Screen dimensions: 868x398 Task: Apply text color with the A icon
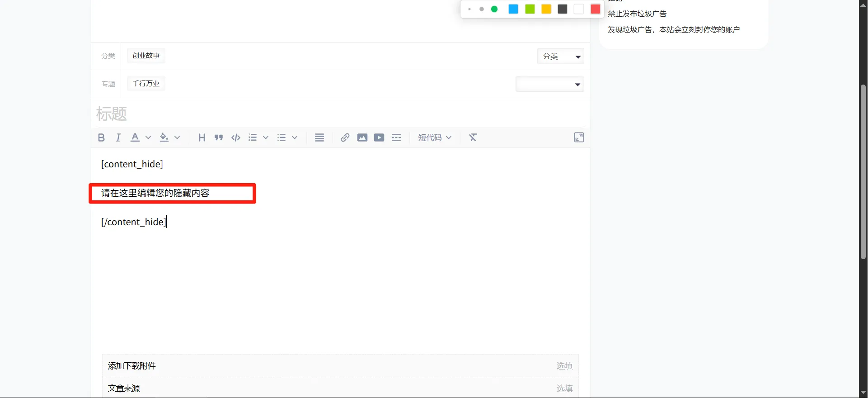point(135,137)
